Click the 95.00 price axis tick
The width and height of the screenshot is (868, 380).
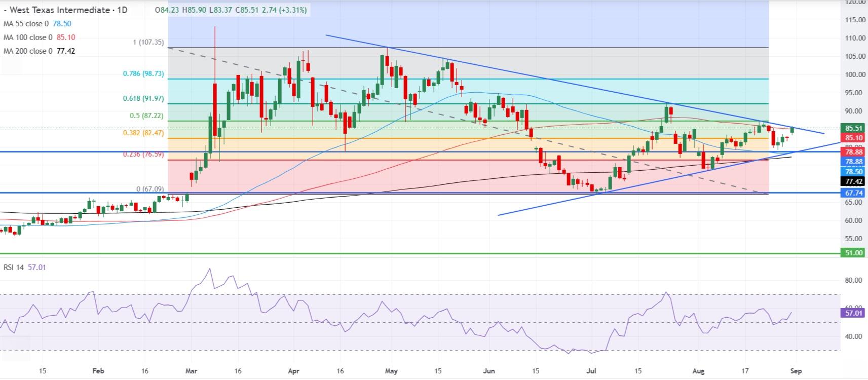pyautogui.click(x=854, y=93)
